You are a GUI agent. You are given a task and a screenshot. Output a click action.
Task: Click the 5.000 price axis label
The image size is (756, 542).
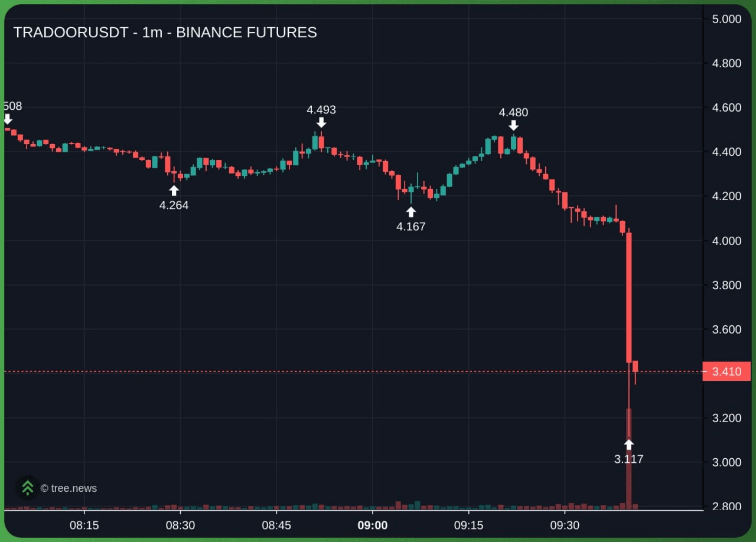click(x=726, y=19)
